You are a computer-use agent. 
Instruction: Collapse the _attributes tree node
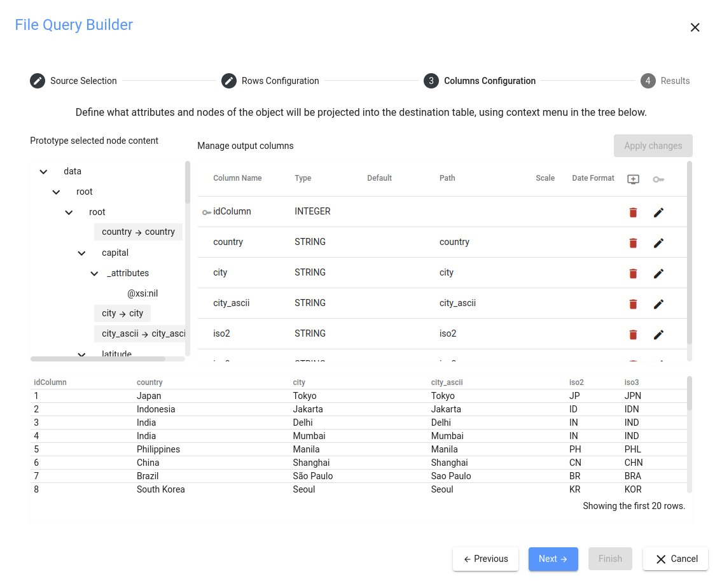coord(94,273)
